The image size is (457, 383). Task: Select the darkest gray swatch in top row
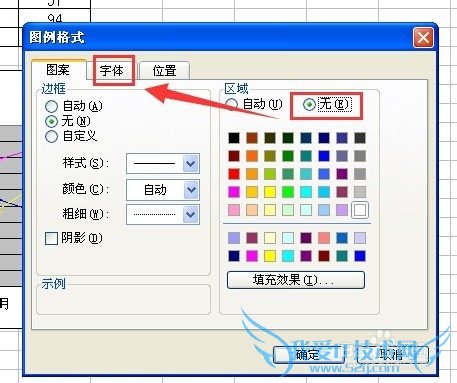(x=360, y=138)
